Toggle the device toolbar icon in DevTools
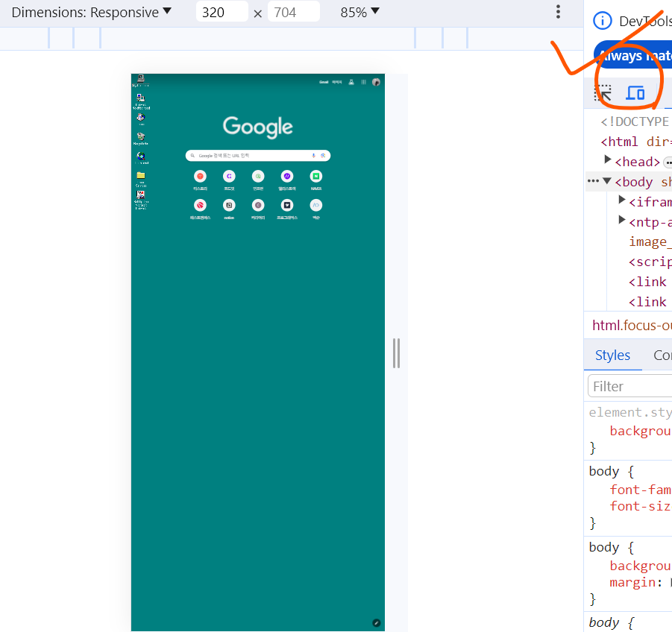The height and width of the screenshot is (632, 672). coord(635,92)
